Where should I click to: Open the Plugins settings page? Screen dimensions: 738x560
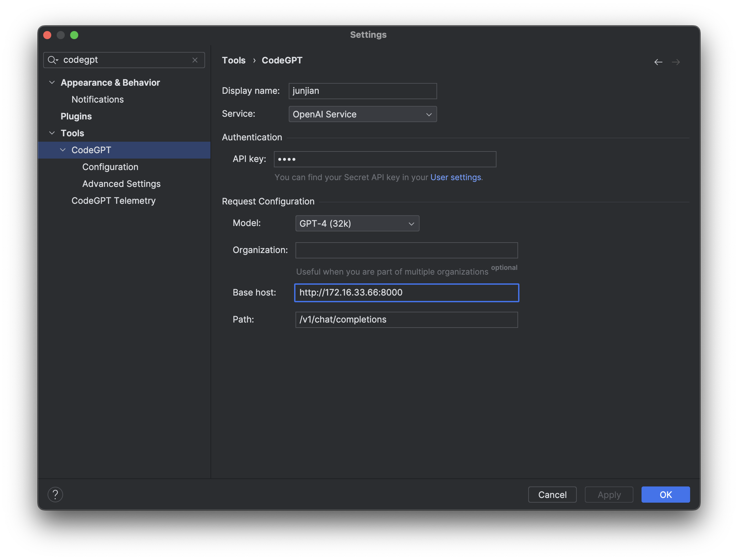(x=76, y=116)
